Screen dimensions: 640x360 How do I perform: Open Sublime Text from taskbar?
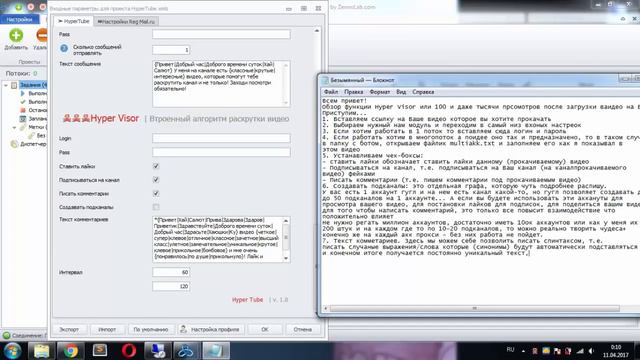(100, 351)
